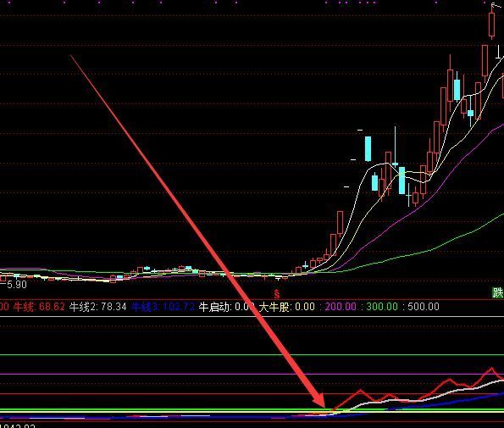Click the small flag icon above last candle
The width and height of the screenshot is (504, 428).
coord(495,4)
